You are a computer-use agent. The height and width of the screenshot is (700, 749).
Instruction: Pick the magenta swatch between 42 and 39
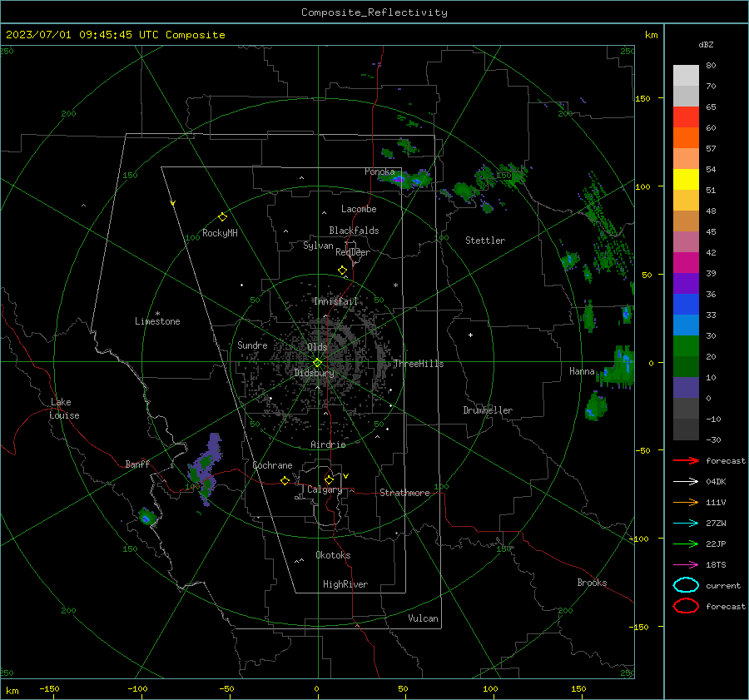(x=686, y=262)
